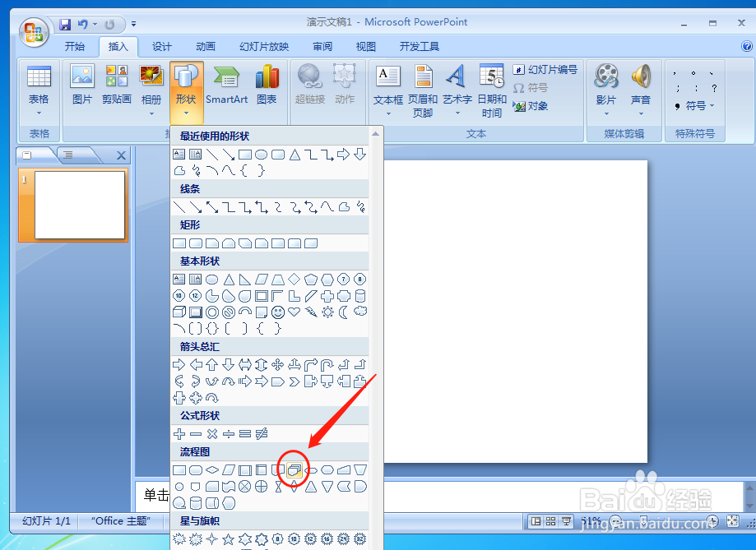Undo the last action

click(x=83, y=24)
